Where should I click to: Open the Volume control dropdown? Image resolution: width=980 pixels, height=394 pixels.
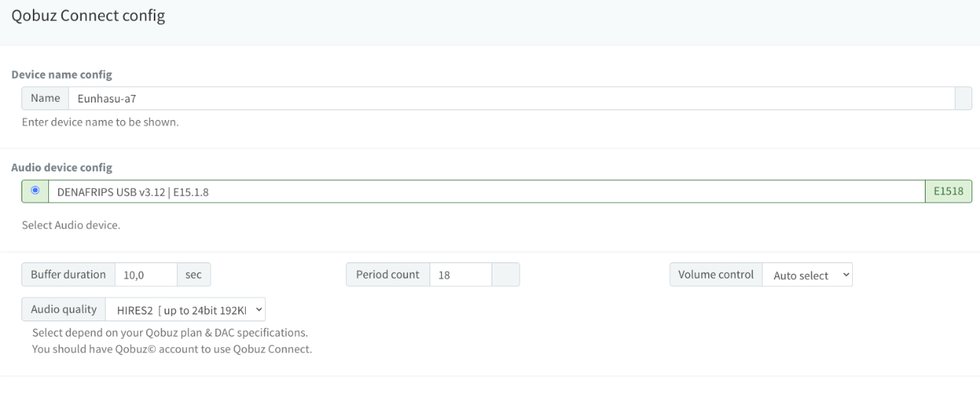point(807,275)
